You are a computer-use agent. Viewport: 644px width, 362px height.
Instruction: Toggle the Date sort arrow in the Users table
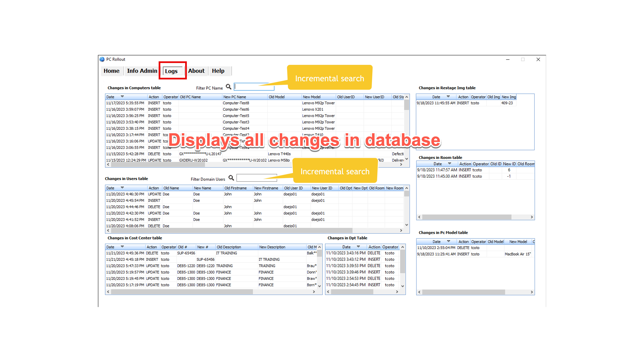[122, 188]
